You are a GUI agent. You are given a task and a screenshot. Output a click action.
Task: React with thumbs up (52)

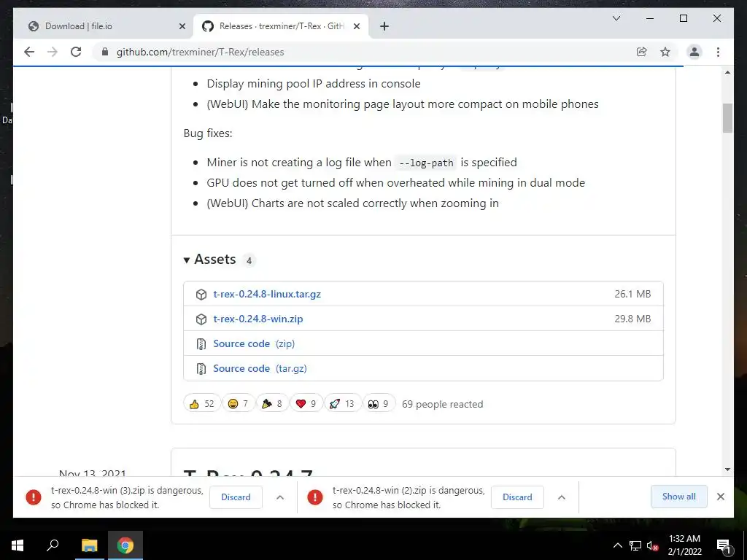202,404
